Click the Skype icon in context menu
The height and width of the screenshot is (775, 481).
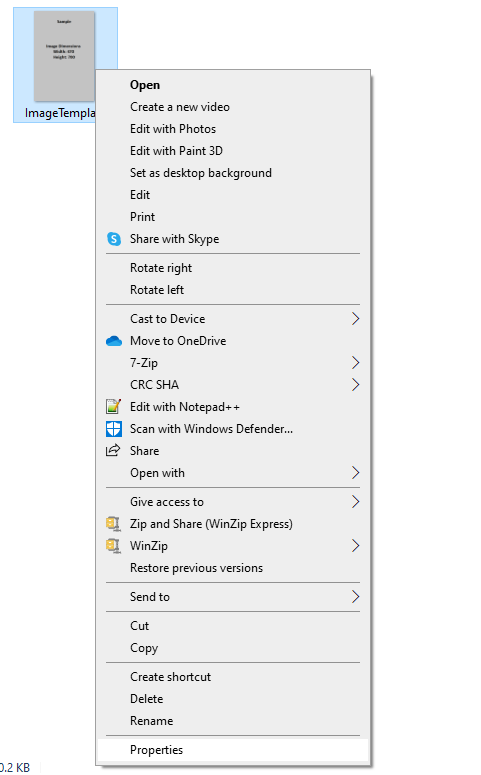(x=114, y=239)
